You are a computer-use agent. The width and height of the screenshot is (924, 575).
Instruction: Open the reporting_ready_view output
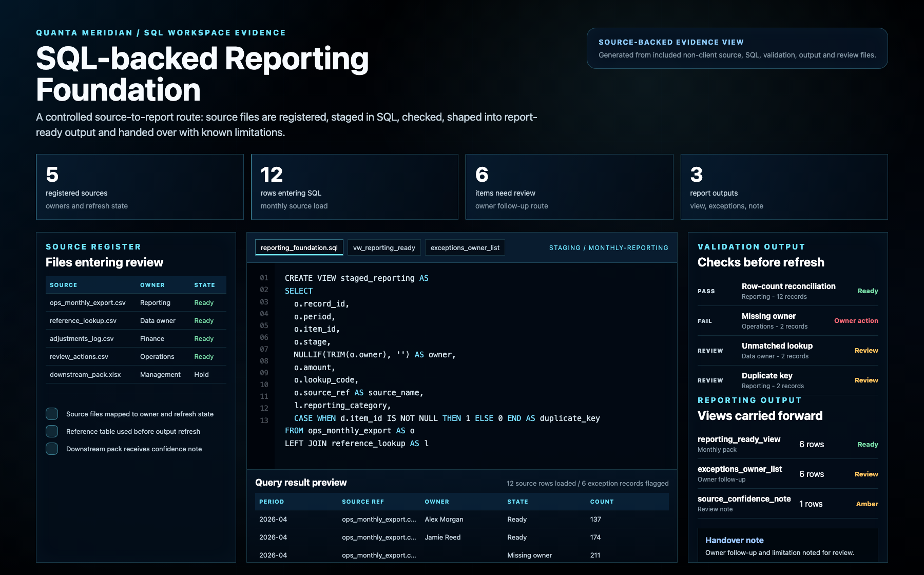click(x=788, y=444)
